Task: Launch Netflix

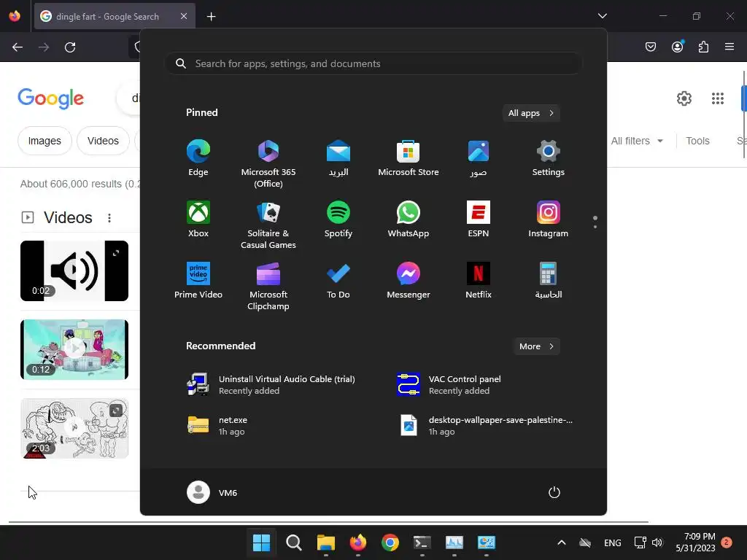Action: [x=479, y=281]
